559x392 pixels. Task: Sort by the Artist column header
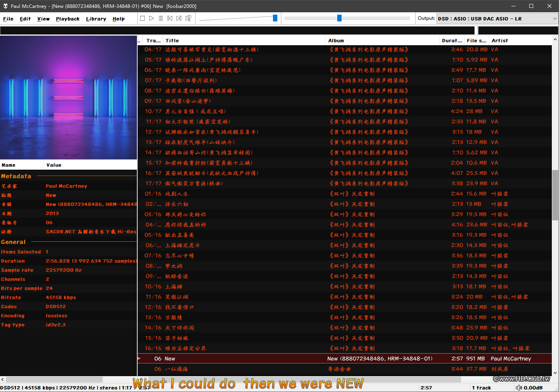[x=521, y=40]
